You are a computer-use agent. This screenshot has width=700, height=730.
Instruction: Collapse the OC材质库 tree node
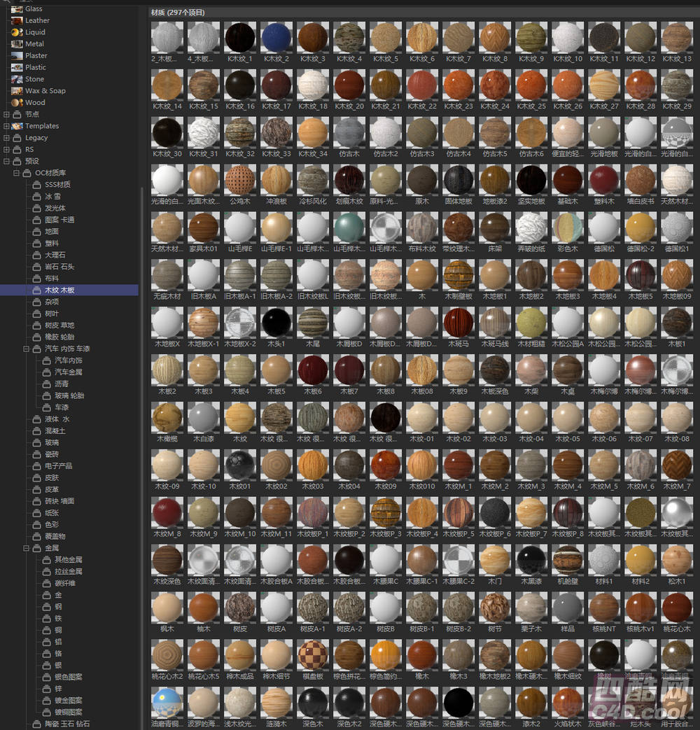point(17,173)
